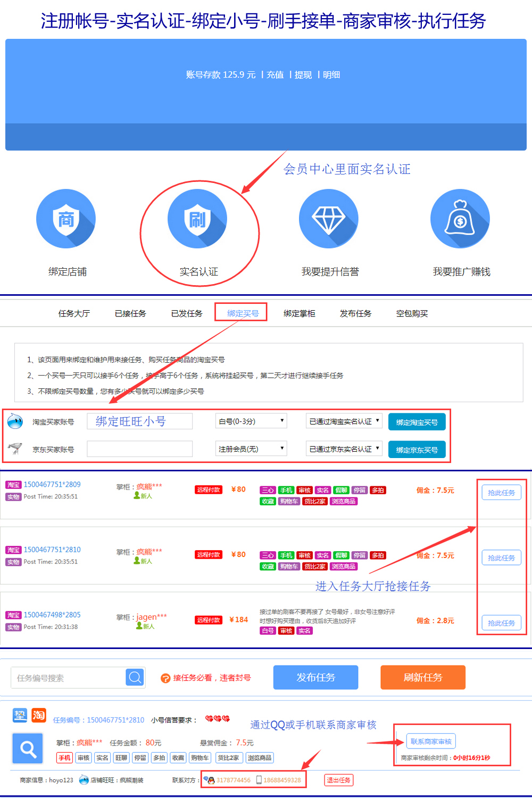Click 抢此任务 for task 1500467751*2809

pos(501,493)
